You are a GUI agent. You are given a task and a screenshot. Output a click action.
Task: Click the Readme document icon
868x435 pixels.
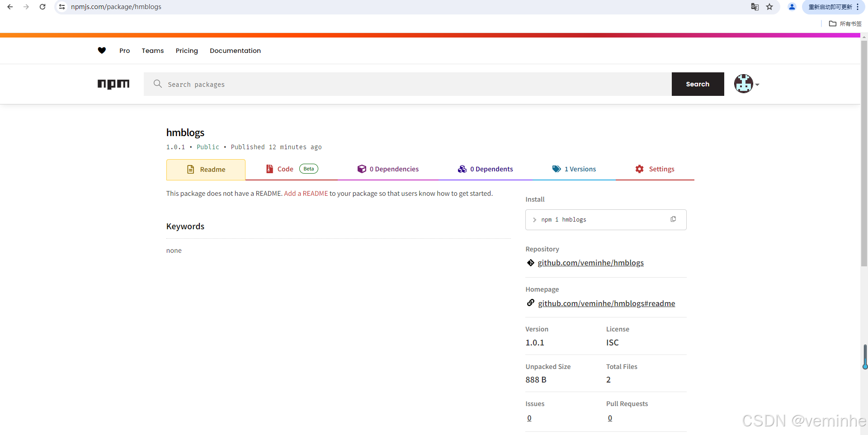coord(191,170)
